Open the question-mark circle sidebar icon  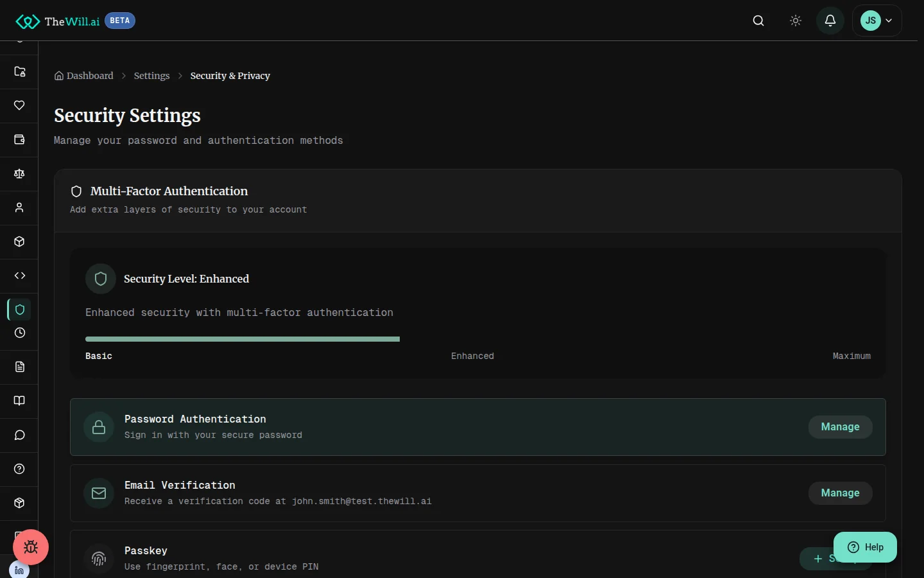click(20, 469)
